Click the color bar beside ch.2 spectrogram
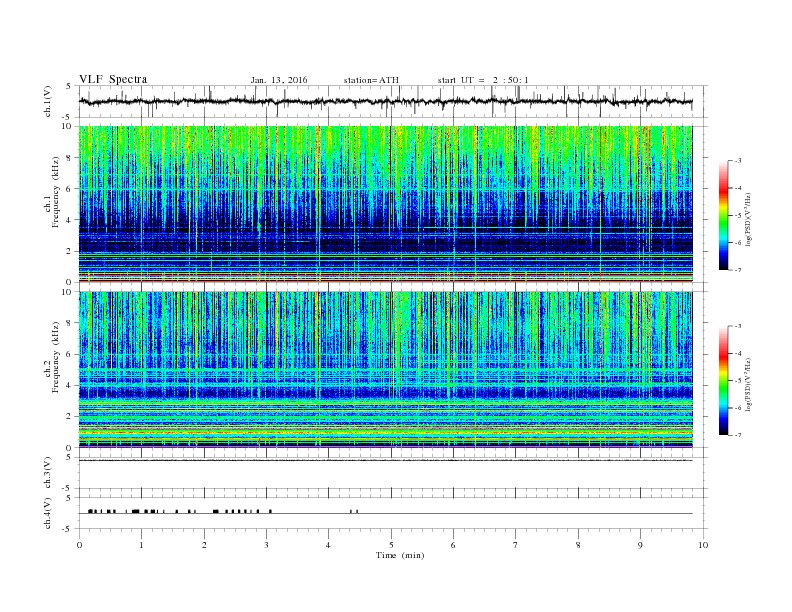This screenshot has width=792, height=612. (x=724, y=380)
